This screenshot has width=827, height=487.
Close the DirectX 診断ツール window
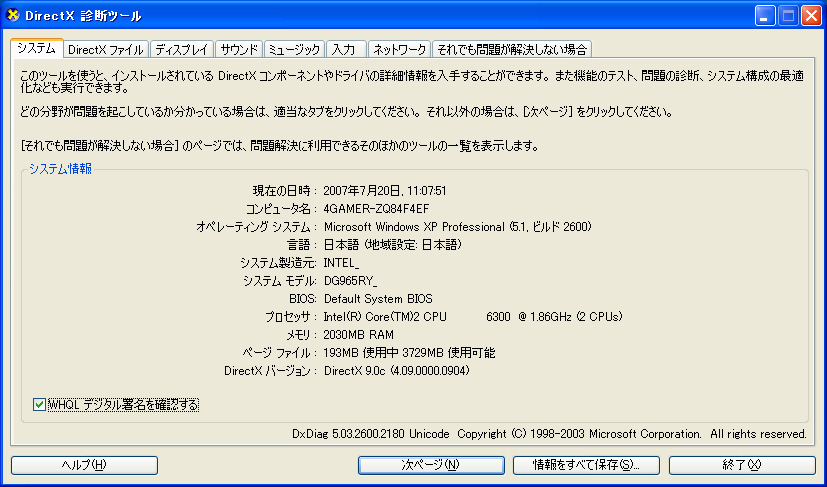(811, 16)
